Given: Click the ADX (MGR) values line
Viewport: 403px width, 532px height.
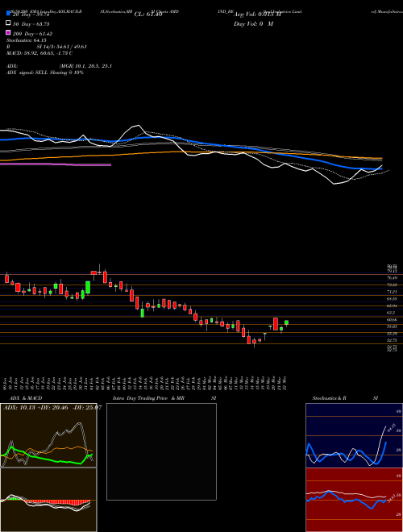Looking at the screenshot, I should pos(60,66).
